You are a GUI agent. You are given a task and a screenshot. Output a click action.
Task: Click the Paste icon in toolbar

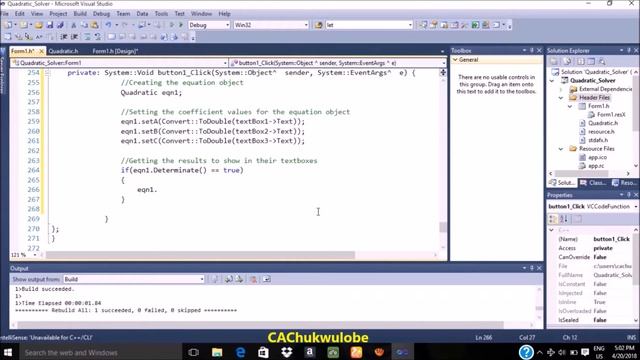click(95, 25)
